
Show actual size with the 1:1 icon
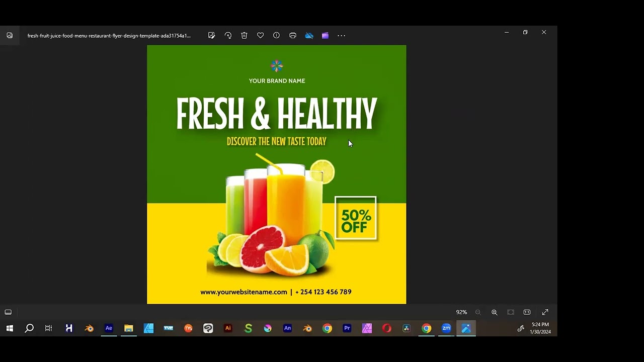click(x=527, y=312)
